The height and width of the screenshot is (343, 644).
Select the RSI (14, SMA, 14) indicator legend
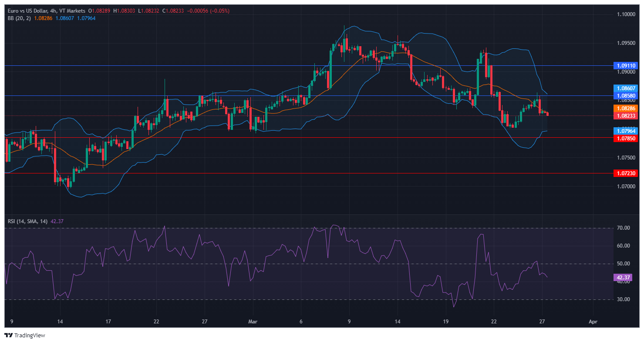[28, 221]
